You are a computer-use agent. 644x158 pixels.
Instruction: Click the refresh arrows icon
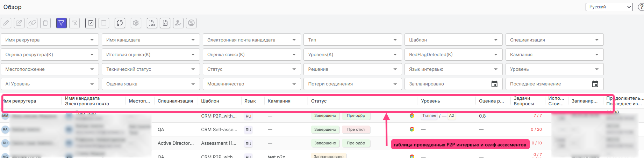coord(120,23)
